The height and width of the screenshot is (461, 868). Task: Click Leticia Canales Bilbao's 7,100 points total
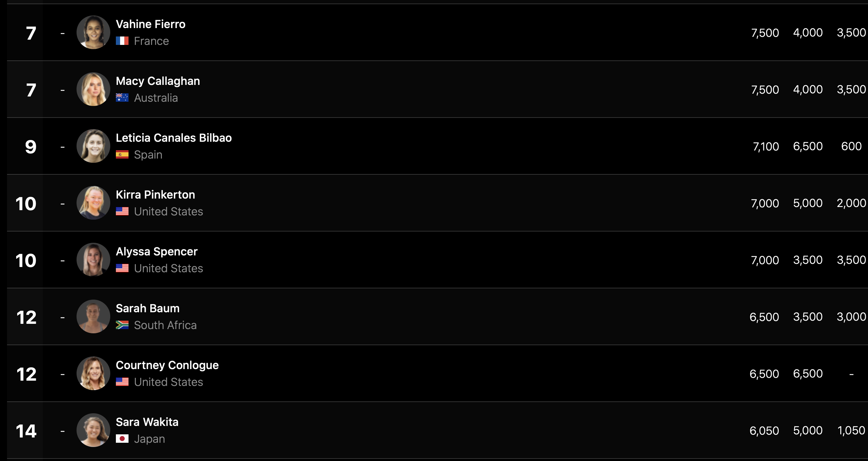tap(766, 147)
